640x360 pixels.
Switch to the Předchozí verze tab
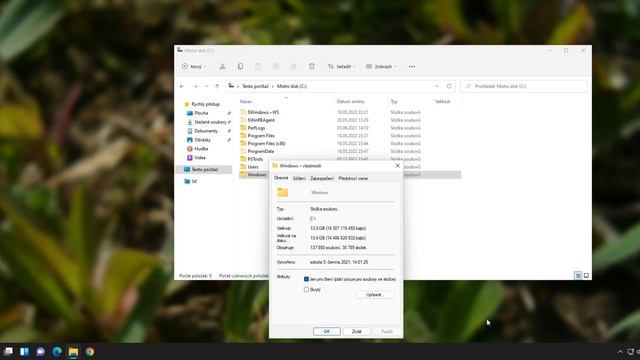(353, 178)
